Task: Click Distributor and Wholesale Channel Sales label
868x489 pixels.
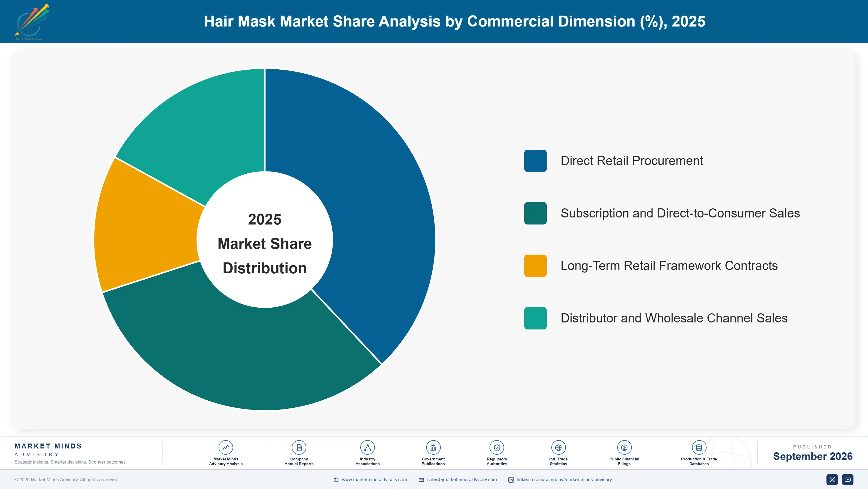Action: (674, 318)
